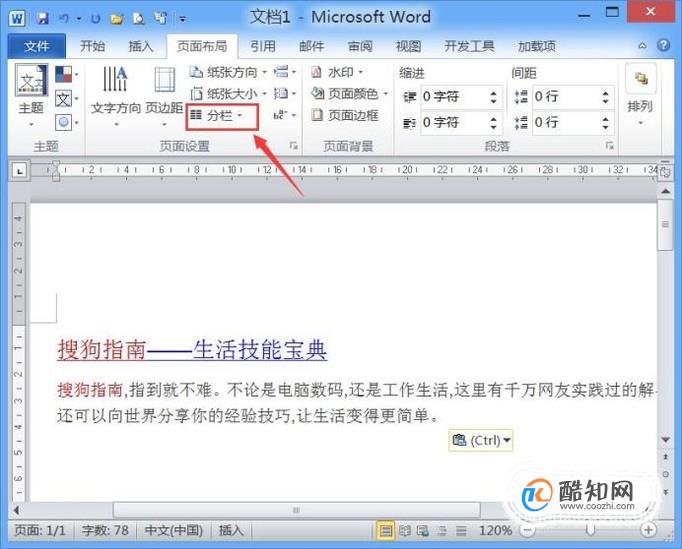Click the Save icon in the quick access toolbar
Viewport: 682px width, 549px height.
[43, 18]
